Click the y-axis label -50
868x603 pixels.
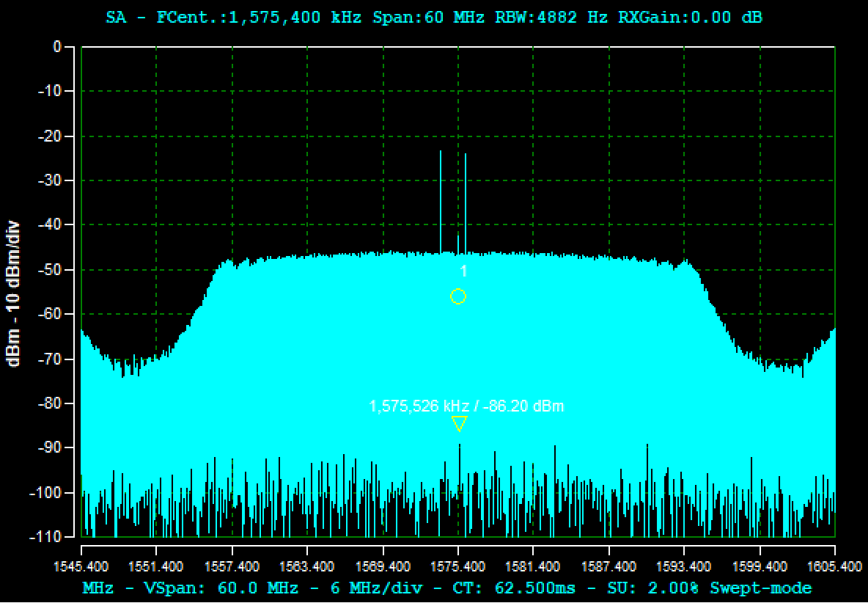[x=51, y=270]
